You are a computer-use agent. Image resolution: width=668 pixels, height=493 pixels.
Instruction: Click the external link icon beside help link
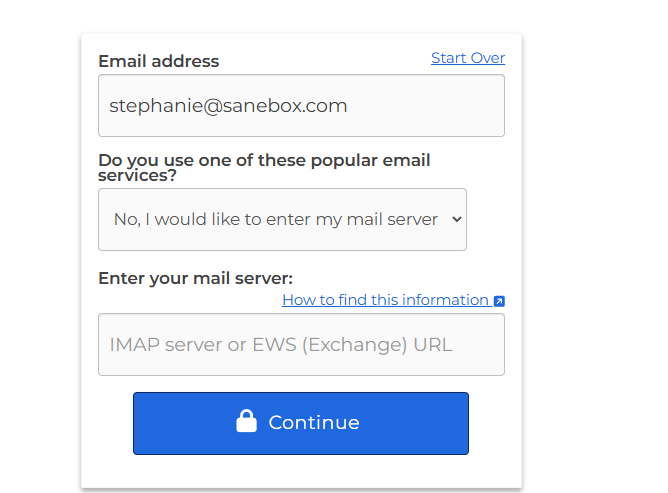(x=499, y=301)
